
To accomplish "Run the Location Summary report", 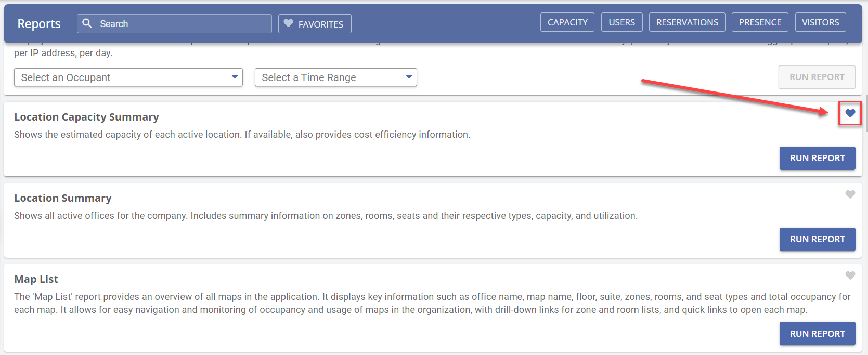I will pyautogui.click(x=818, y=239).
